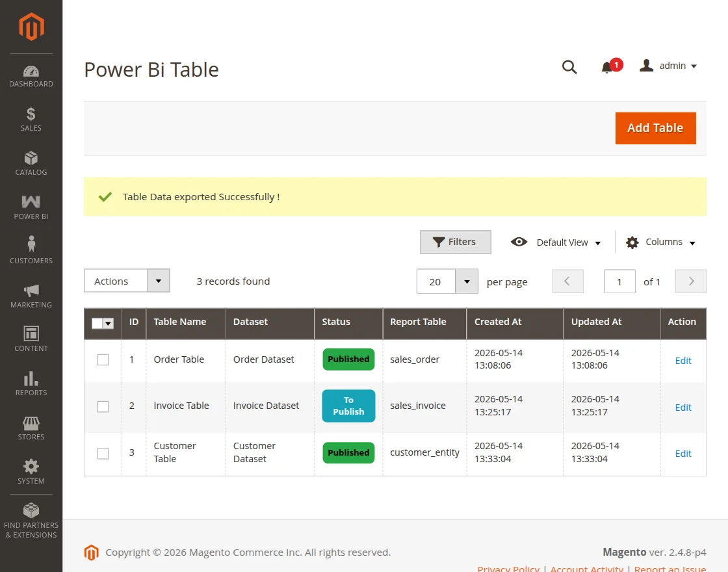The height and width of the screenshot is (572, 728).
Task: Sort by Report Table column header
Action: point(424,322)
